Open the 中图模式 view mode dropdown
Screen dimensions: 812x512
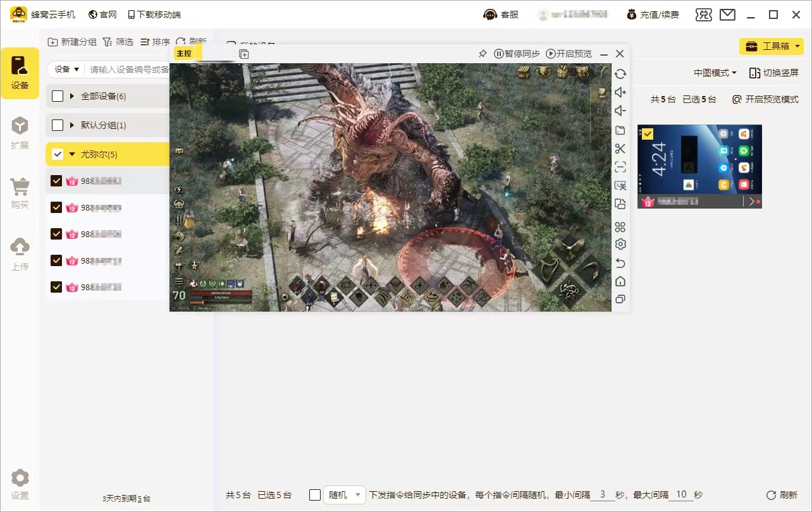[x=715, y=73]
